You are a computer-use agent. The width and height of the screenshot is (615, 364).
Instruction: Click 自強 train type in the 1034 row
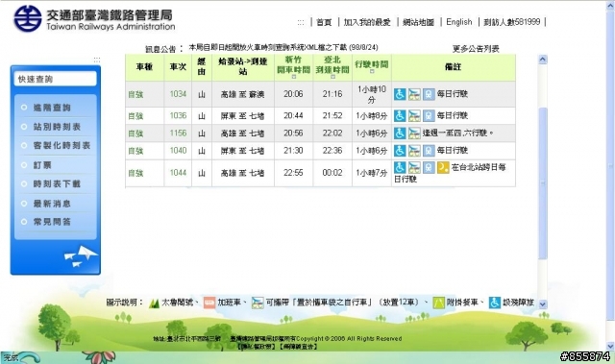(x=135, y=94)
